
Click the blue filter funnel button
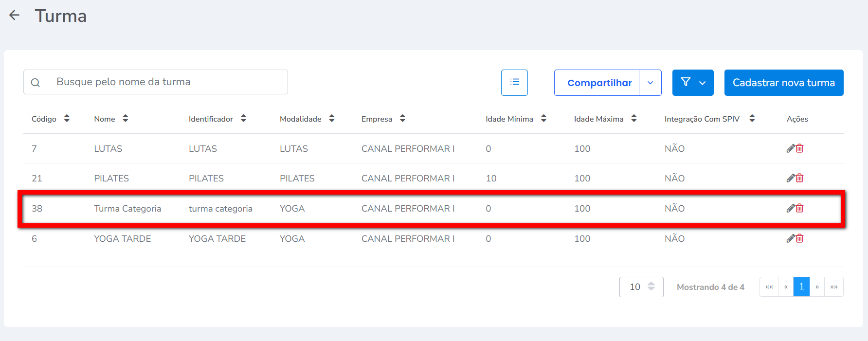coord(692,83)
